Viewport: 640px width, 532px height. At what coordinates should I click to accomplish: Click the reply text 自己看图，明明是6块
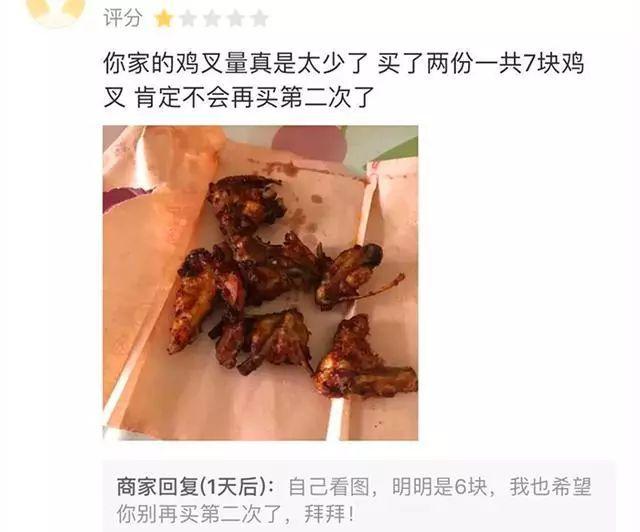(x=388, y=486)
